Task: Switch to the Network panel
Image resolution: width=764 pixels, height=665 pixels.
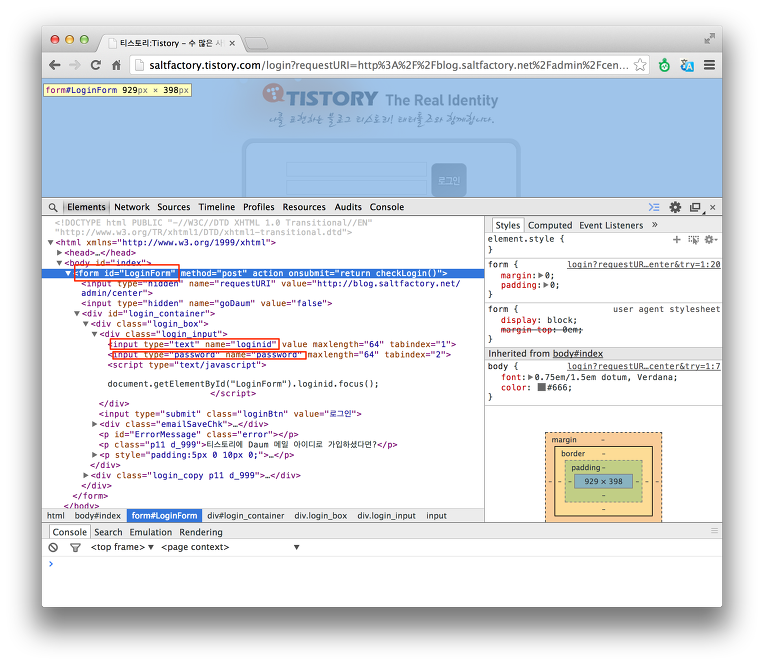Action: tap(132, 207)
